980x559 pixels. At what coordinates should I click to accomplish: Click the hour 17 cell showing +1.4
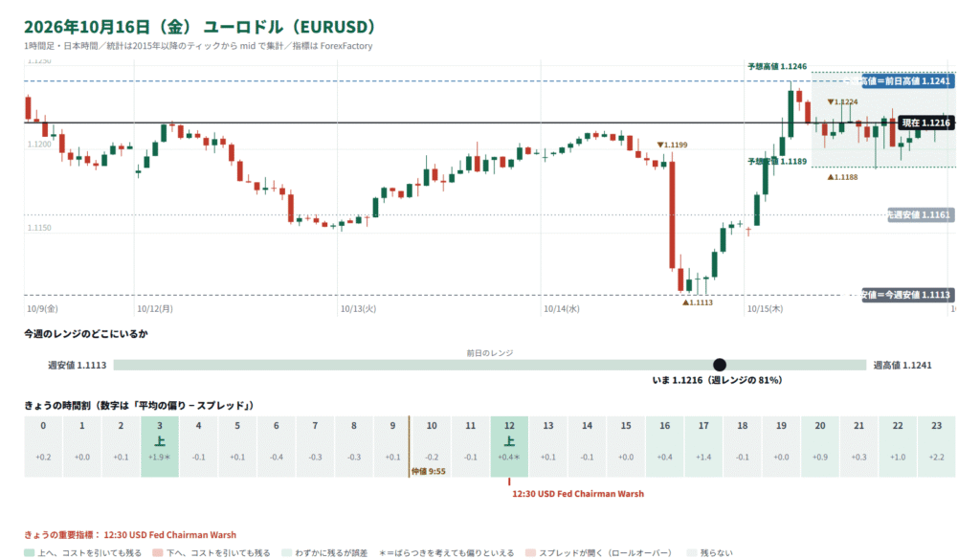[703, 446]
